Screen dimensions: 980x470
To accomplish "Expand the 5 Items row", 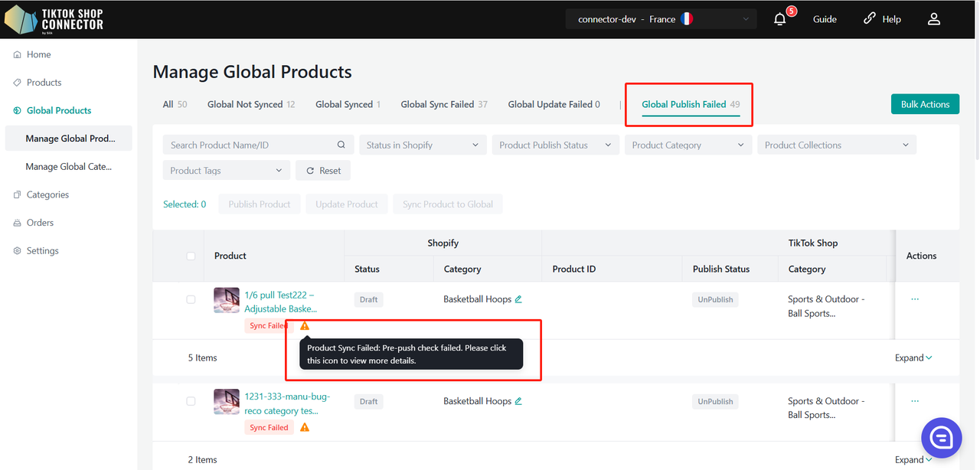I will tap(913, 357).
